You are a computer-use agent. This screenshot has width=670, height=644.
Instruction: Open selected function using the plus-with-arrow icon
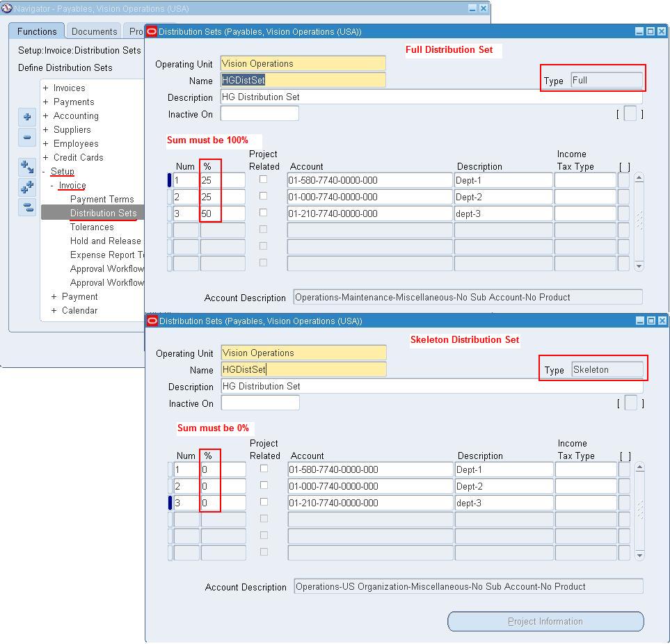click(26, 166)
